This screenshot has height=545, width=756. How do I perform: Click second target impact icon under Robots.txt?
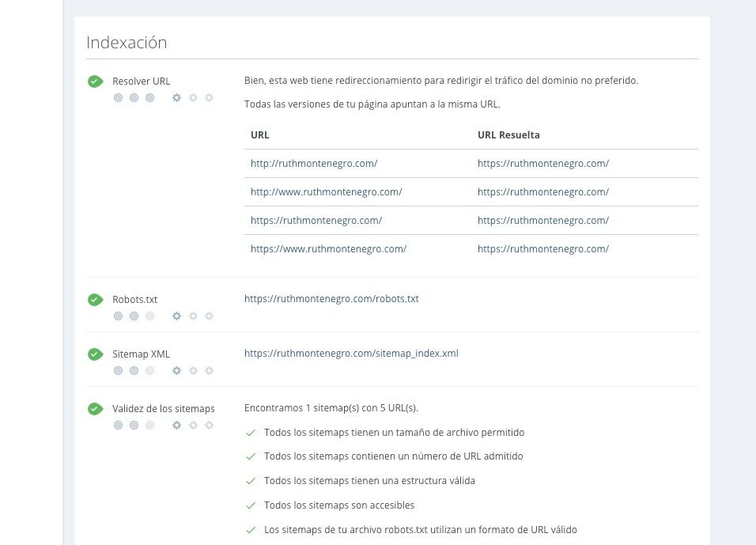[x=134, y=316]
